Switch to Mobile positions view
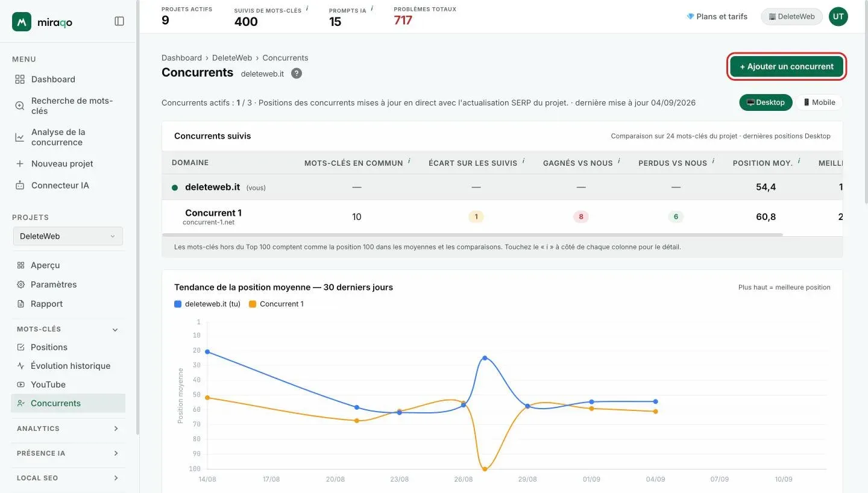 click(819, 102)
